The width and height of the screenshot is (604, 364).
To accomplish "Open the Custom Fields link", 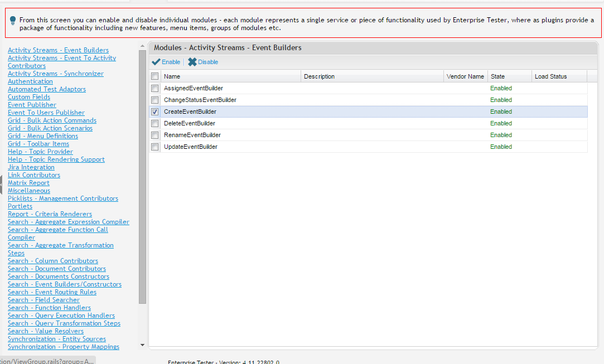I will coord(29,97).
